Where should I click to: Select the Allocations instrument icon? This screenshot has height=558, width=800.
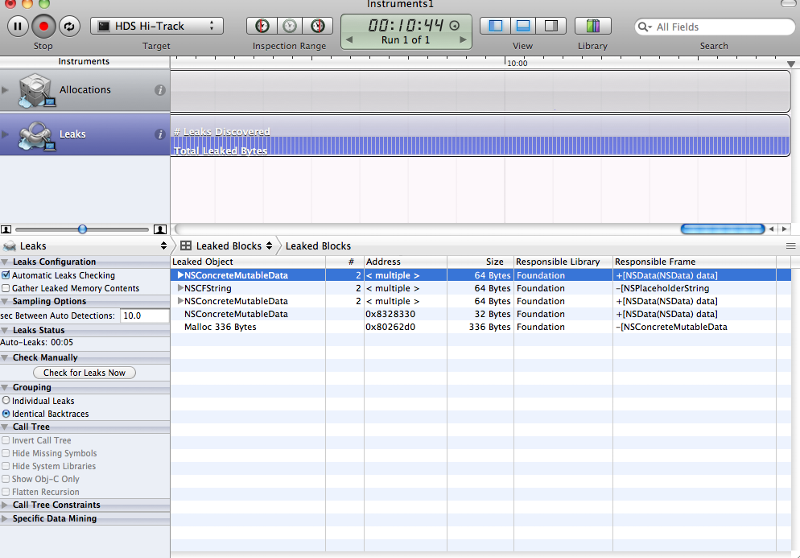pos(36,90)
